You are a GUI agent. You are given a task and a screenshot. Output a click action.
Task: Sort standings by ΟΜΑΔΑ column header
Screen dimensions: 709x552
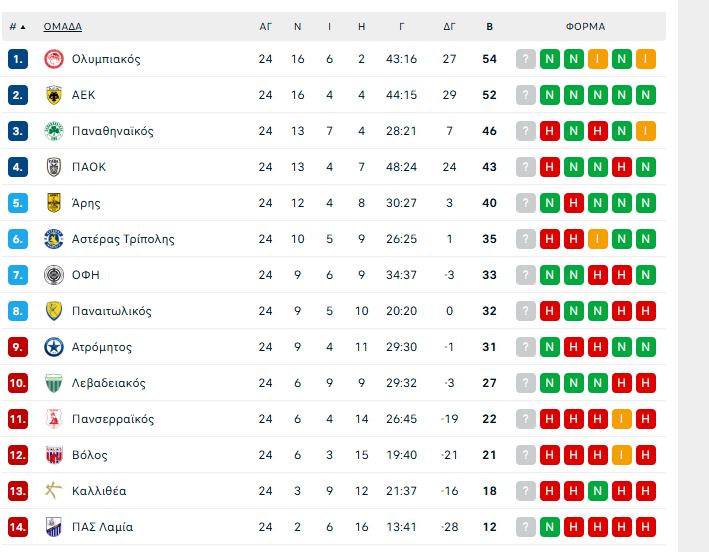(x=63, y=27)
